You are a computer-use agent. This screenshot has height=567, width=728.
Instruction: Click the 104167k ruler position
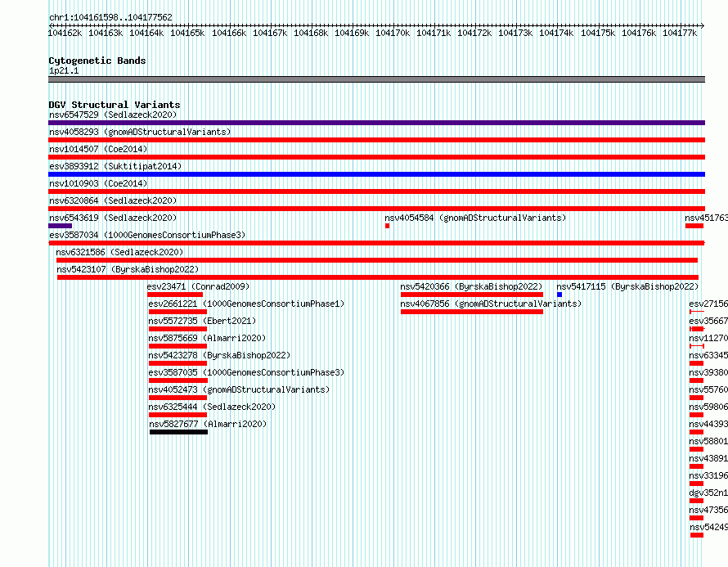point(270,33)
